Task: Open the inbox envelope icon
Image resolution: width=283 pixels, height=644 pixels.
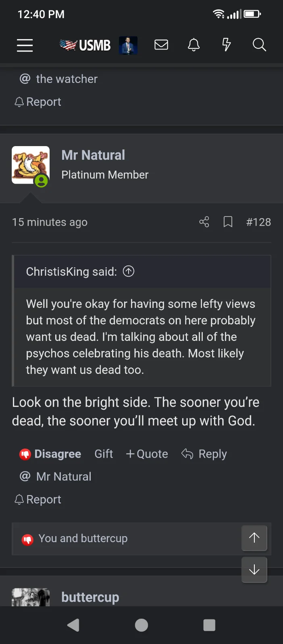Action: [161, 45]
